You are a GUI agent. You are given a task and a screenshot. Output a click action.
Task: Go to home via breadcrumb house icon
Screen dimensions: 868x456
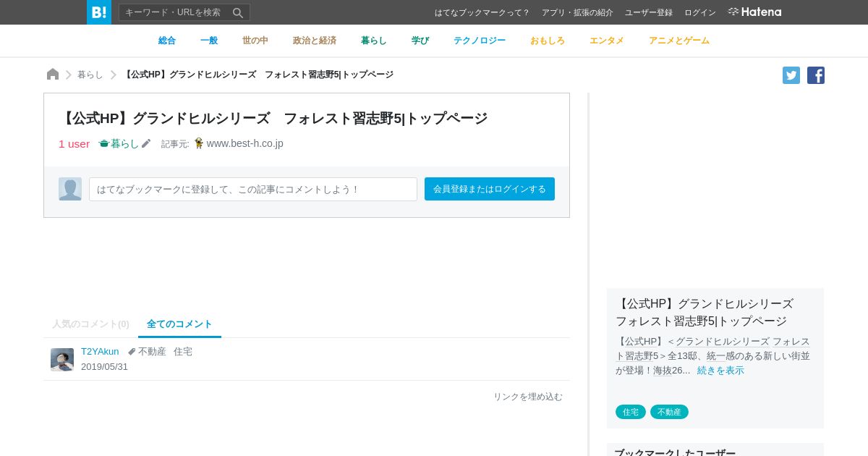[x=53, y=74]
